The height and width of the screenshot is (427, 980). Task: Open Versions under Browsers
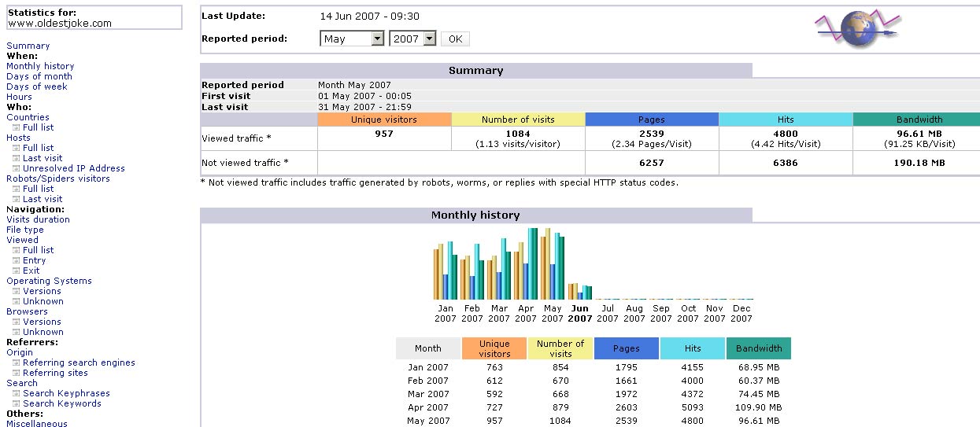click(x=42, y=322)
